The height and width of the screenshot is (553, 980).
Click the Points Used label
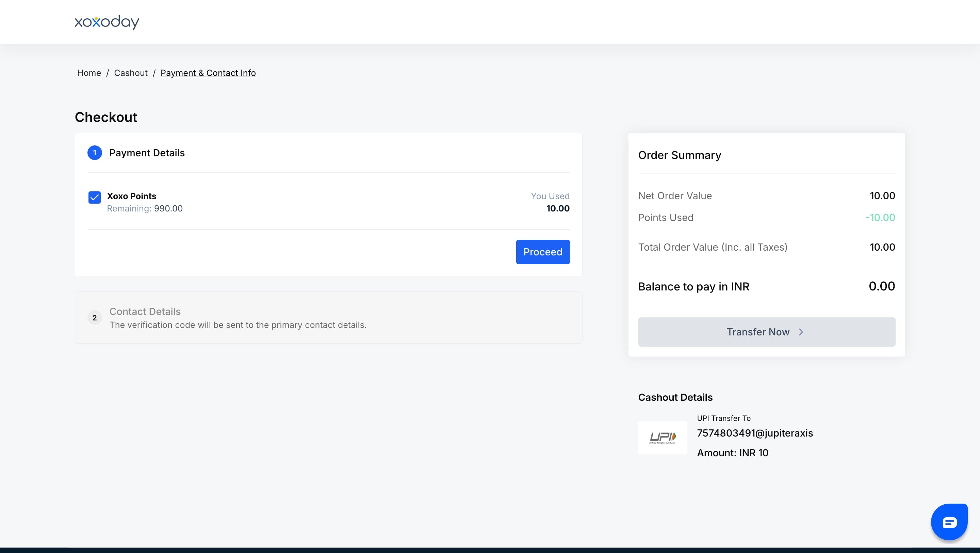click(666, 217)
